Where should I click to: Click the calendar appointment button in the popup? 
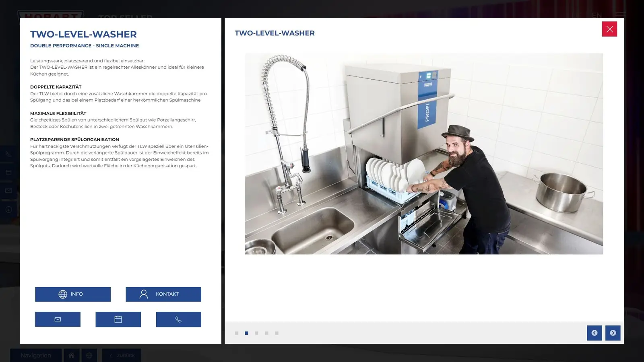coord(118,319)
